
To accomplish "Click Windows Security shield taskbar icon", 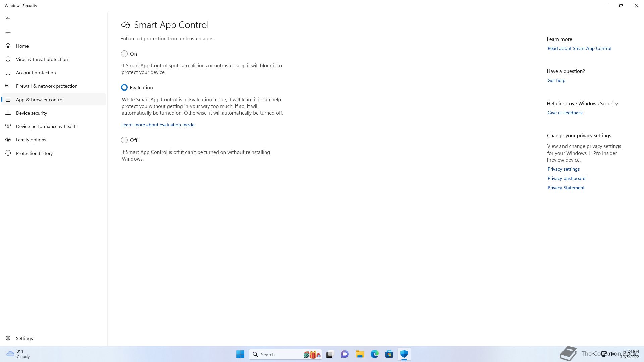I will (404, 354).
